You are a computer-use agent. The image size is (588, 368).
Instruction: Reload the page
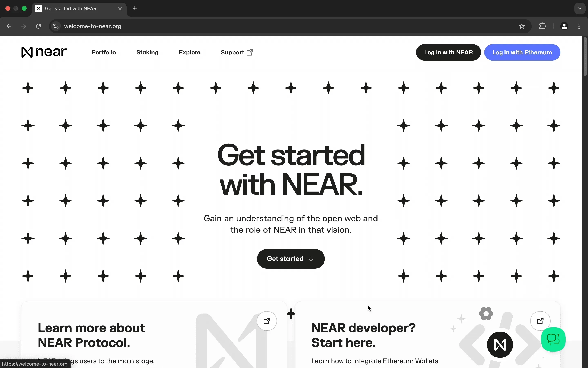(x=38, y=26)
